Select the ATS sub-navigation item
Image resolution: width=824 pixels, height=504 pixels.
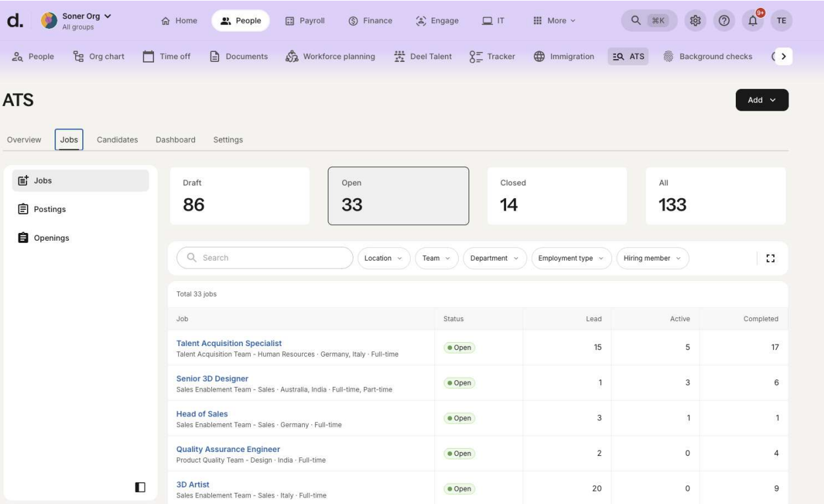pyautogui.click(x=629, y=57)
